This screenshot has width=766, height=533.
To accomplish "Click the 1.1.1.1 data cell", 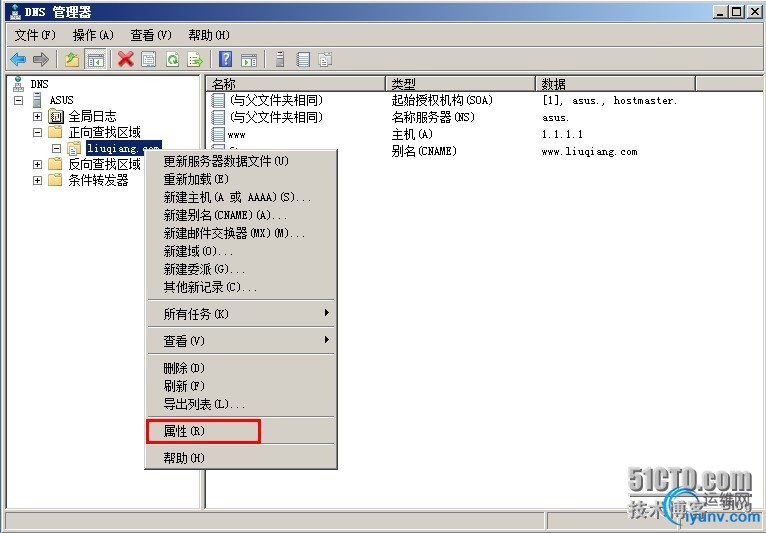I will coord(562,134).
